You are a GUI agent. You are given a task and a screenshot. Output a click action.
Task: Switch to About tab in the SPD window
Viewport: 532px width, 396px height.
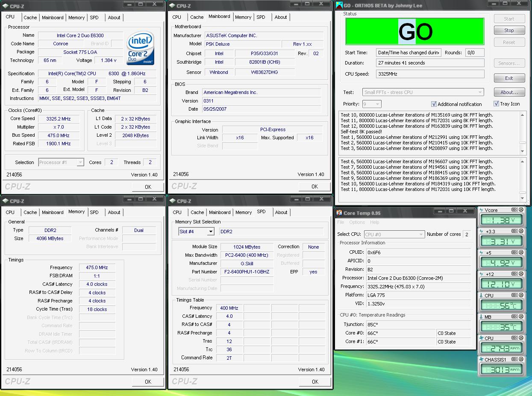pyautogui.click(x=281, y=212)
